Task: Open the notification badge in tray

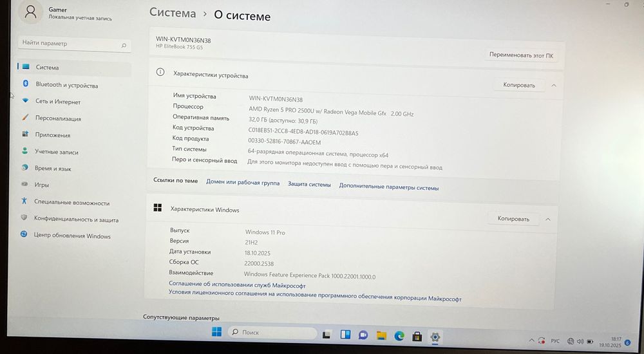Action: coord(627,342)
